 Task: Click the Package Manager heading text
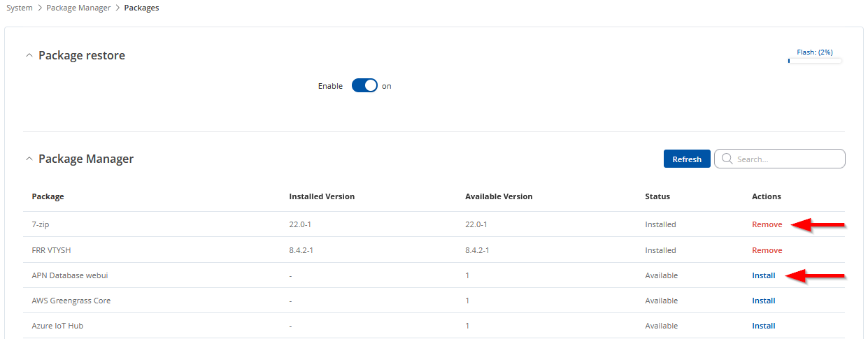pyautogui.click(x=86, y=159)
